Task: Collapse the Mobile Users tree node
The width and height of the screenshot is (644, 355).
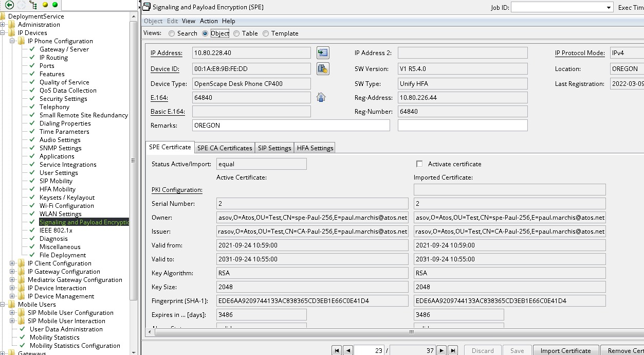Action: coord(3,305)
